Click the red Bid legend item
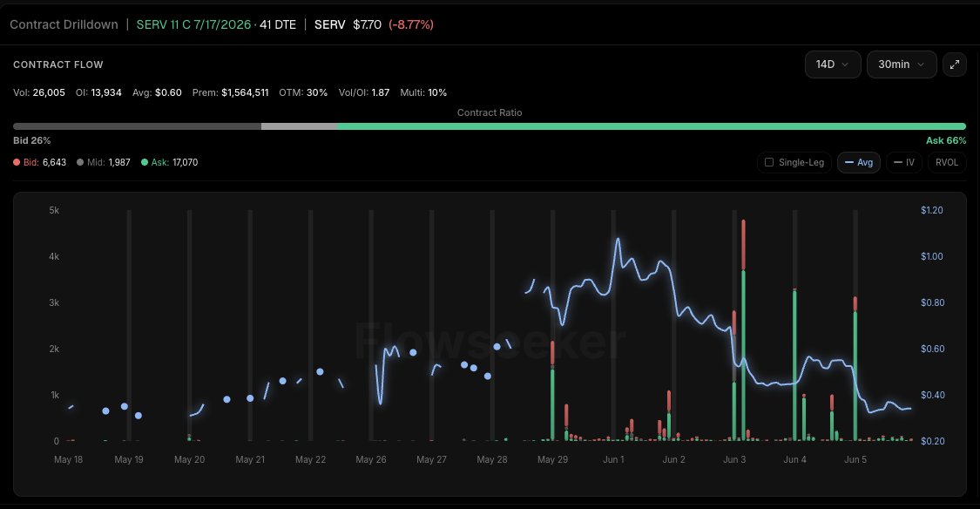This screenshot has height=509, width=980. tap(39, 163)
